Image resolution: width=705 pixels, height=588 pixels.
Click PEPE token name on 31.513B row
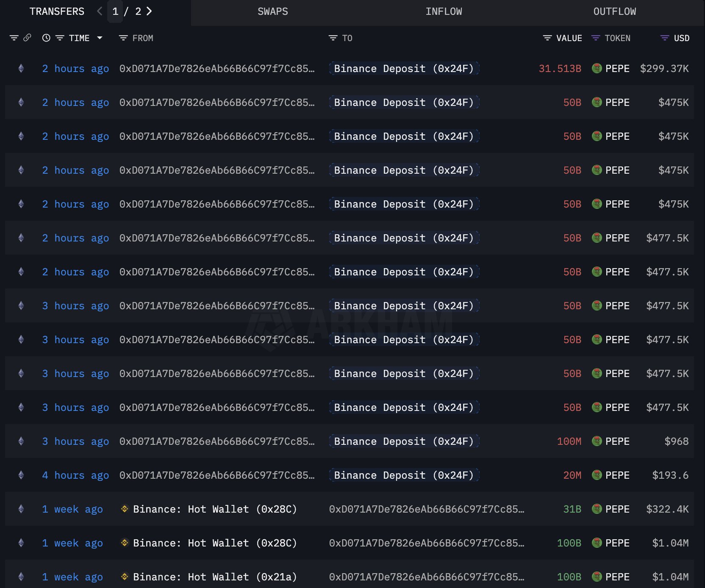tap(617, 69)
